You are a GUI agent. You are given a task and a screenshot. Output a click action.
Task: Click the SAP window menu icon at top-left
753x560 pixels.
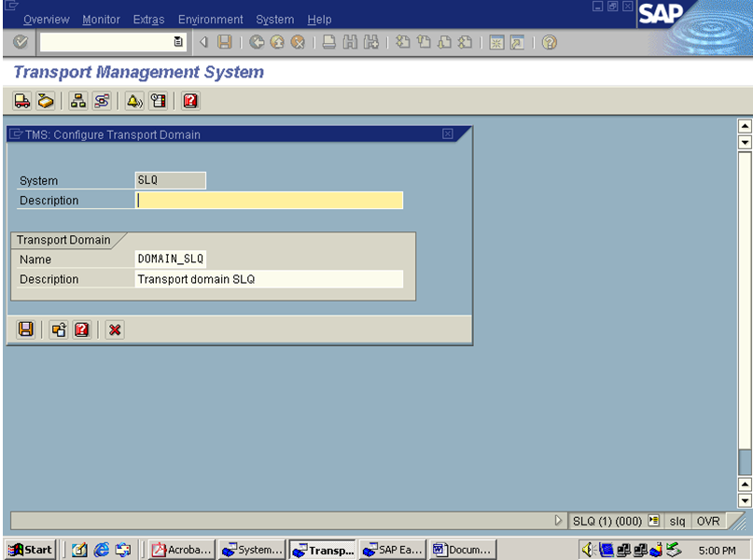pyautogui.click(x=11, y=6)
